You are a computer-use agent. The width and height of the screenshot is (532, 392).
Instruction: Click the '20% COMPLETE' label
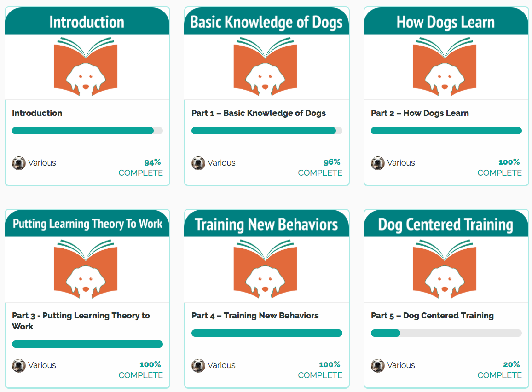click(x=499, y=369)
